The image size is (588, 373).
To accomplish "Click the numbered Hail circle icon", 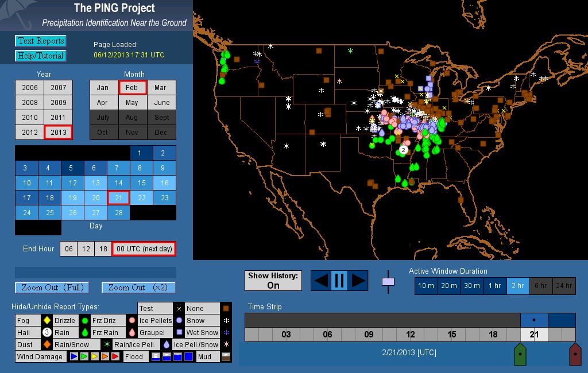I will 47,332.
